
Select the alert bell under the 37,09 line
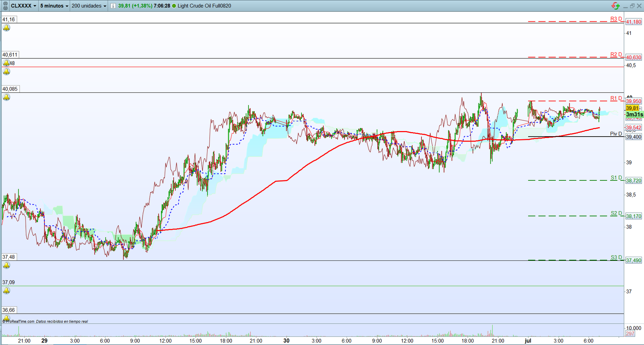(7, 291)
